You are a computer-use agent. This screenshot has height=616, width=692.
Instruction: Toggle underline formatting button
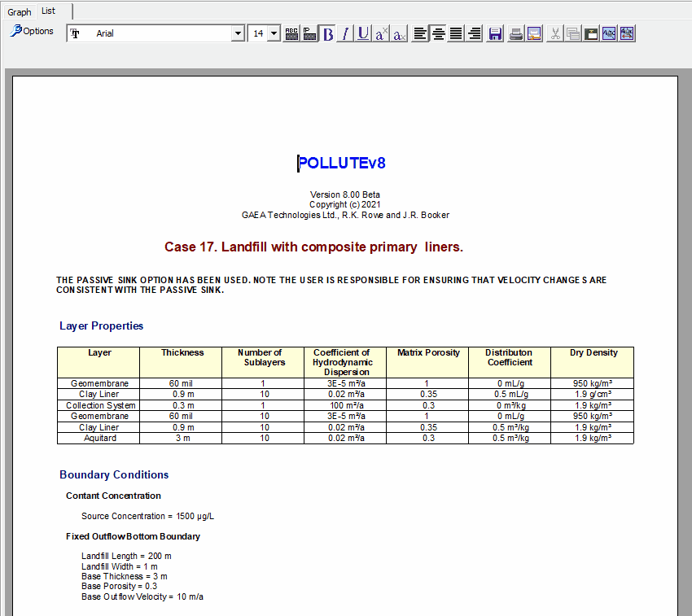[x=363, y=33]
